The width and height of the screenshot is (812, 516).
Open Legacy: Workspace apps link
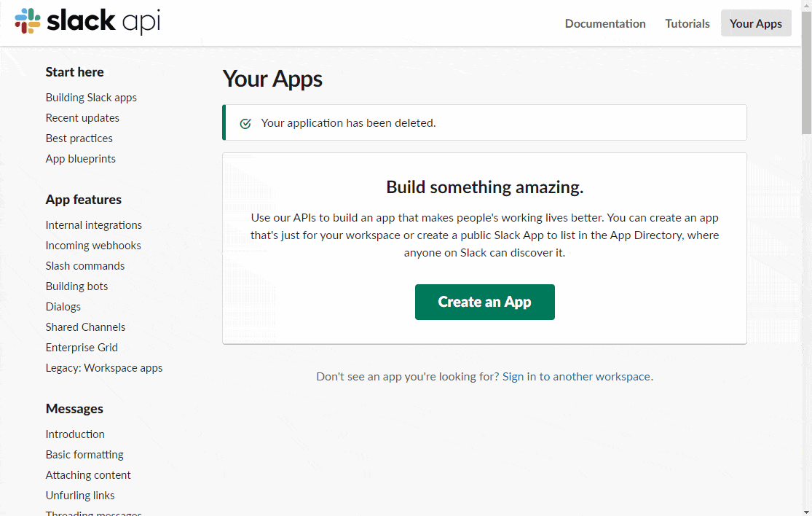click(x=104, y=368)
